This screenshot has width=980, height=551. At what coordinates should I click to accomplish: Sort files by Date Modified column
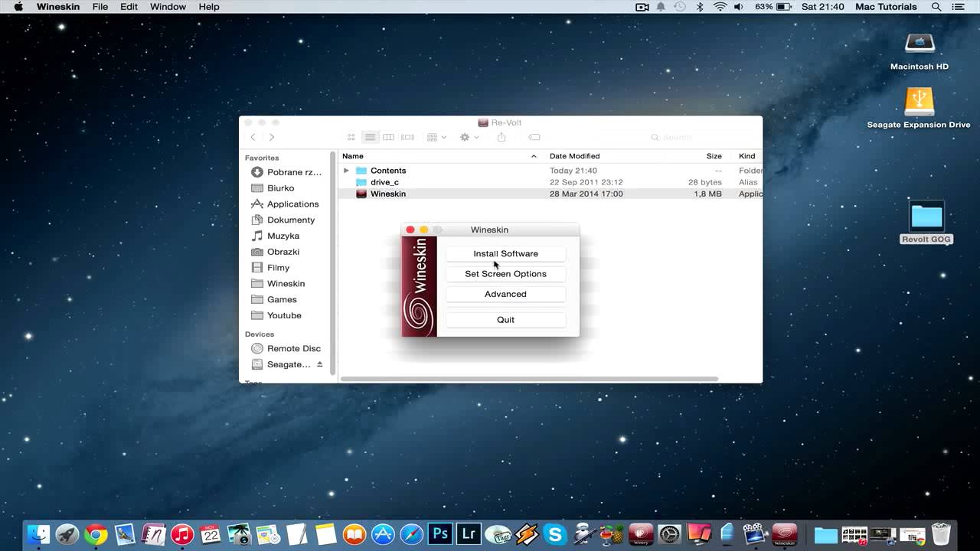[x=575, y=156]
